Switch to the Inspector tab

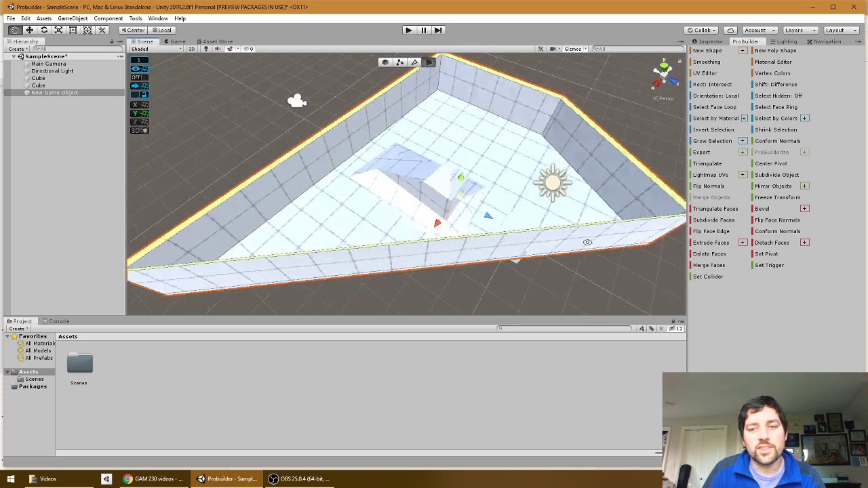click(x=707, y=41)
